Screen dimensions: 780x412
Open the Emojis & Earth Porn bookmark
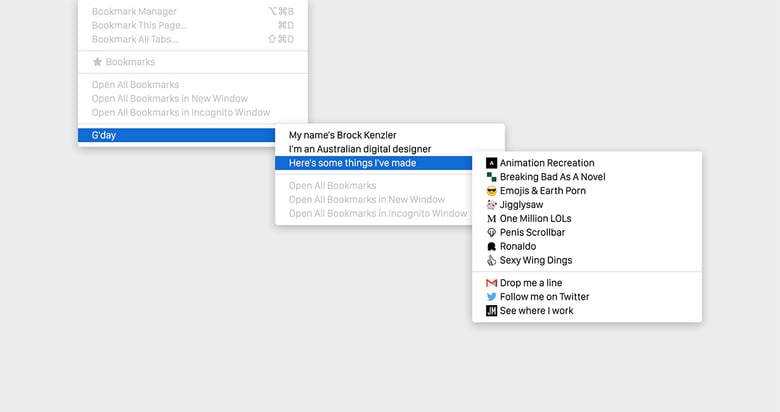[x=542, y=191]
